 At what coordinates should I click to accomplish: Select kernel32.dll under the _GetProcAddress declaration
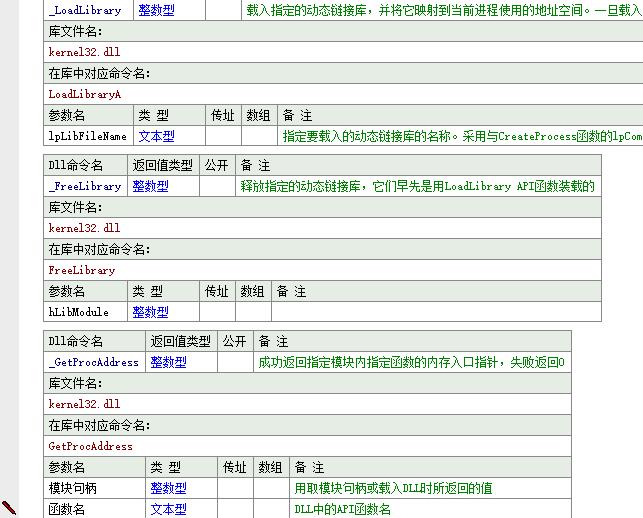click(84, 404)
